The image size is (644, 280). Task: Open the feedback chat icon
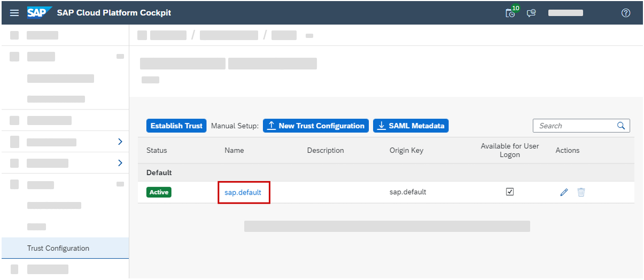[x=531, y=13]
